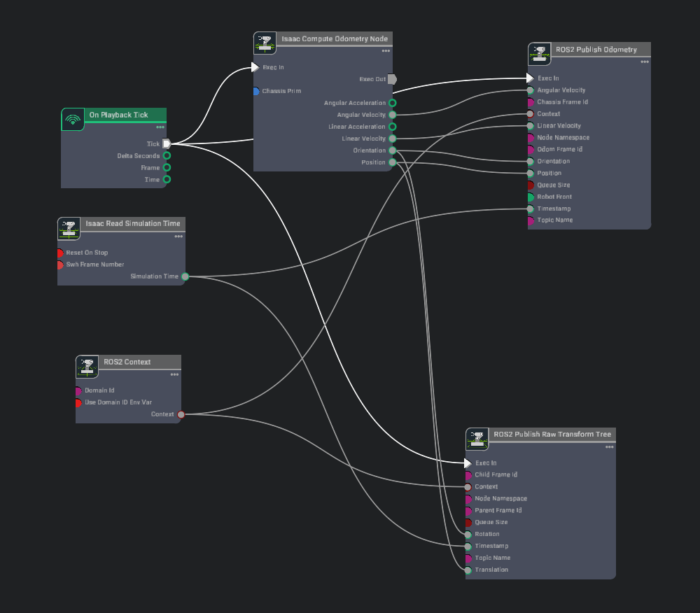Click the Child Frame Id input port
The width and height of the screenshot is (700, 613).
pyautogui.click(x=468, y=475)
